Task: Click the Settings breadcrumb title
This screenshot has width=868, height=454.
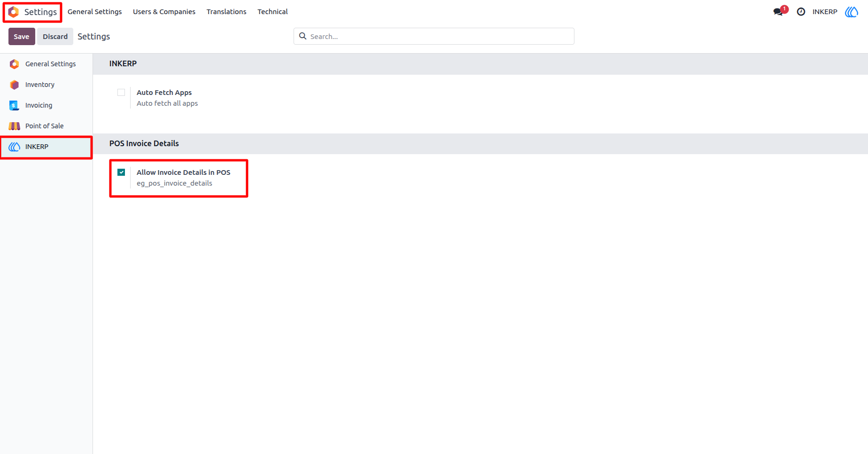Action: tap(93, 37)
